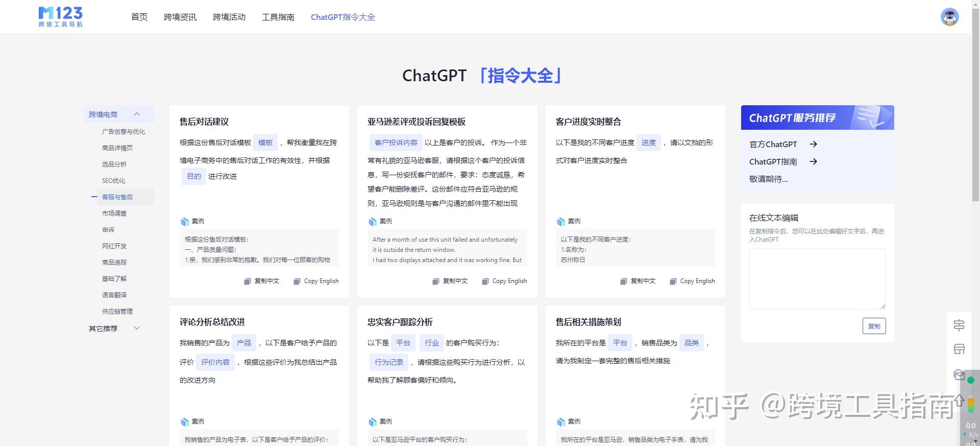Click Copy English icon in 亚马逊差评 card
The width and height of the screenshot is (980, 446).
485,281
